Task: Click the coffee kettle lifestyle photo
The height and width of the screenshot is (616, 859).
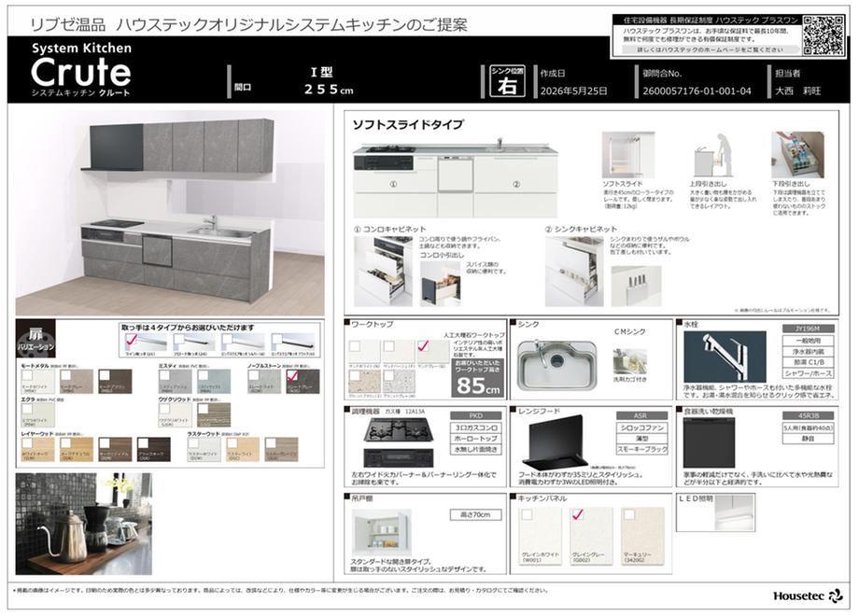Action: (x=83, y=524)
